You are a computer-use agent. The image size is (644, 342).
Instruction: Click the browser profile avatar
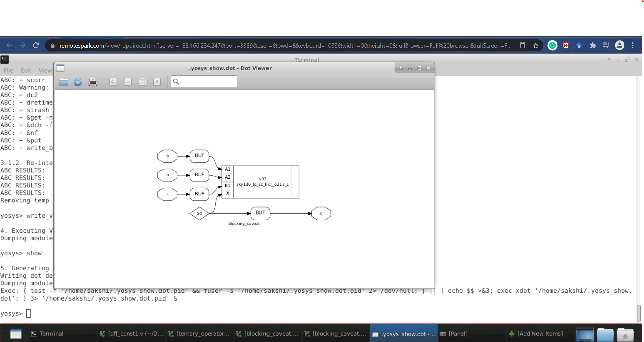(x=620, y=45)
